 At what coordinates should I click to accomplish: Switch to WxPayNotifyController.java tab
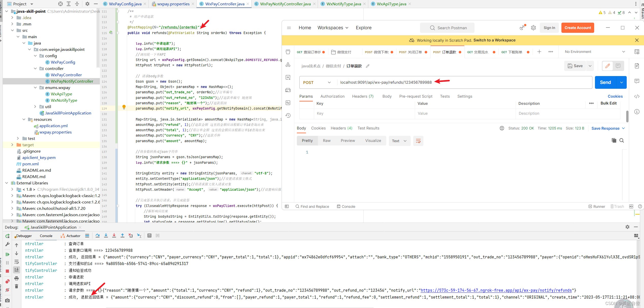click(x=285, y=4)
